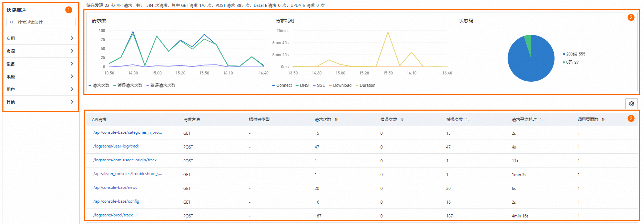Click the API请求 column header
The height and width of the screenshot is (224, 644).
pyautogui.click(x=99, y=120)
